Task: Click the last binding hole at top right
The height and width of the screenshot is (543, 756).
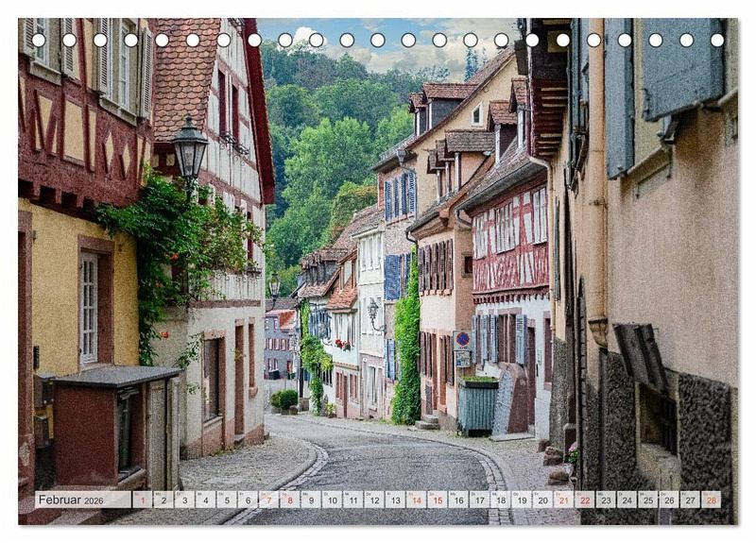Action: pos(717,40)
